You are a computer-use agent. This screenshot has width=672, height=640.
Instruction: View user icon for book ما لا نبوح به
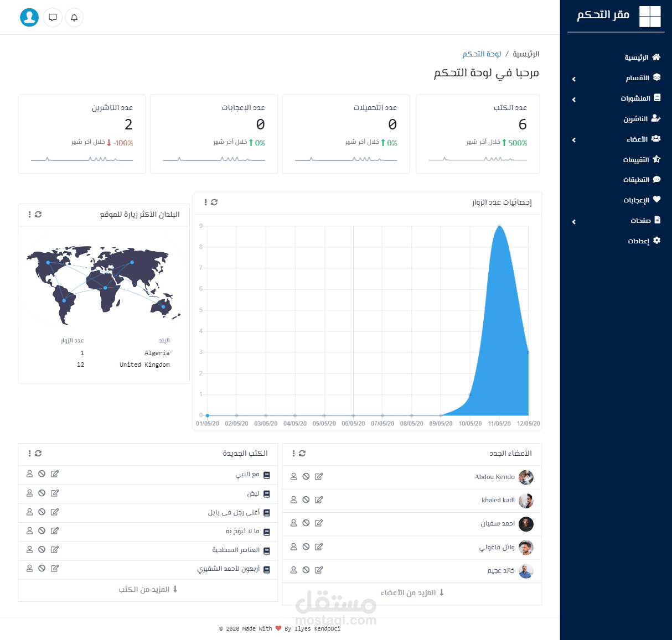(30, 530)
